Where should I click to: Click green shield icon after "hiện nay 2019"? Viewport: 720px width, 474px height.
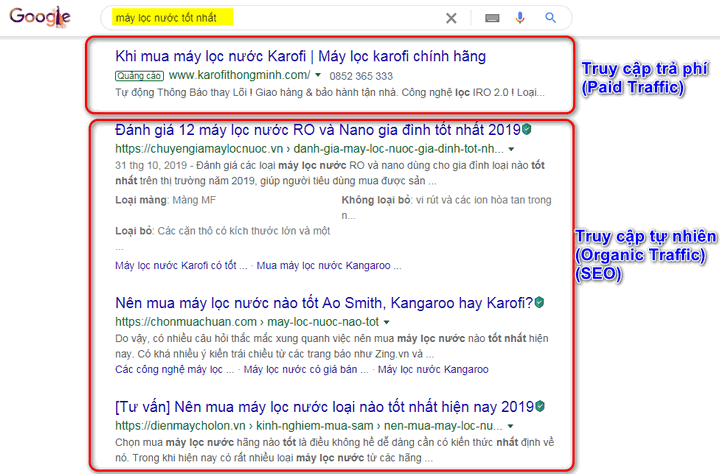coord(540,406)
